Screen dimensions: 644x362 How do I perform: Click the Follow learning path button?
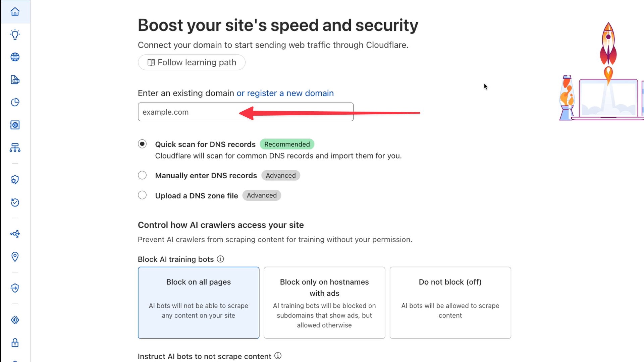click(x=192, y=62)
